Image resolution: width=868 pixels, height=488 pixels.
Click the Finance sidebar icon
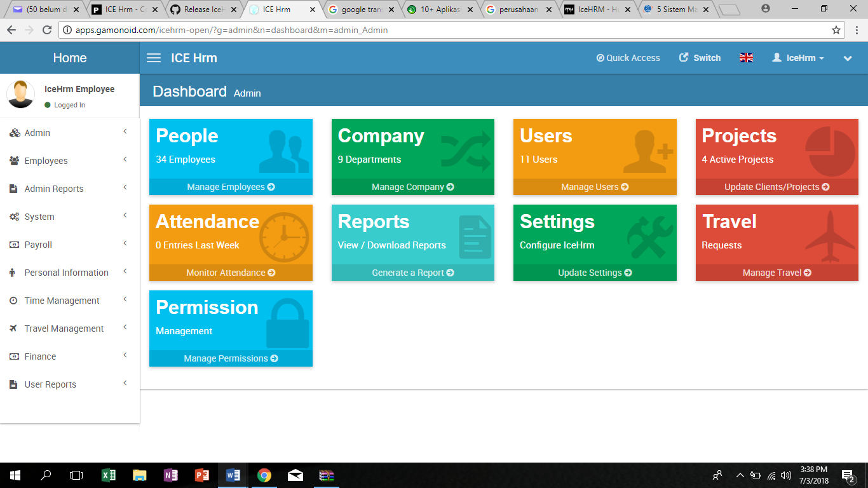14,356
